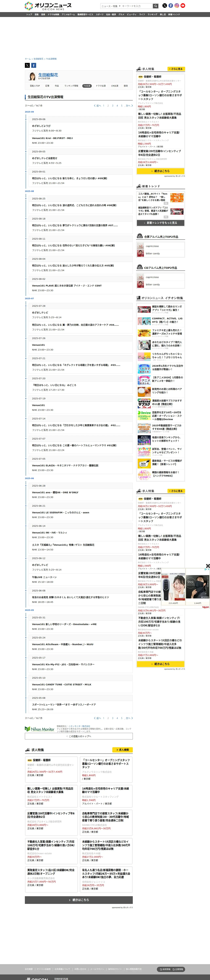Open 2025-09-06 めざましどようび listing
Image resolution: width=210 pixels, height=980 pixels.
pyautogui.click(x=41, y=126)
